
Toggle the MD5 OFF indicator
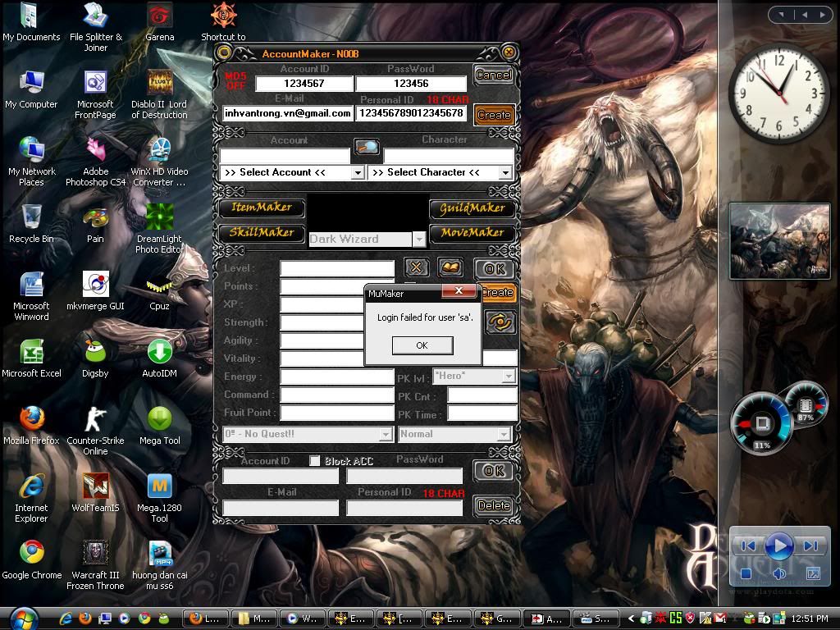coord(235,81)
